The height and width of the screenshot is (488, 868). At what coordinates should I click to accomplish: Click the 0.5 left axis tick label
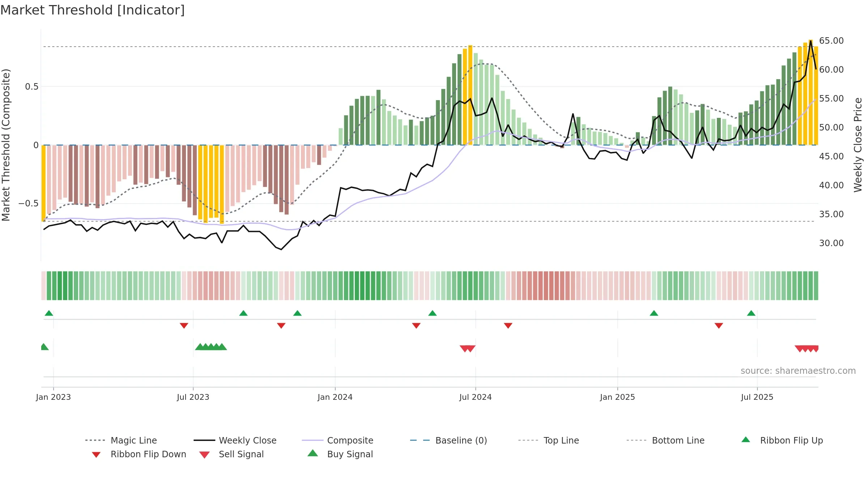point(32,86)
